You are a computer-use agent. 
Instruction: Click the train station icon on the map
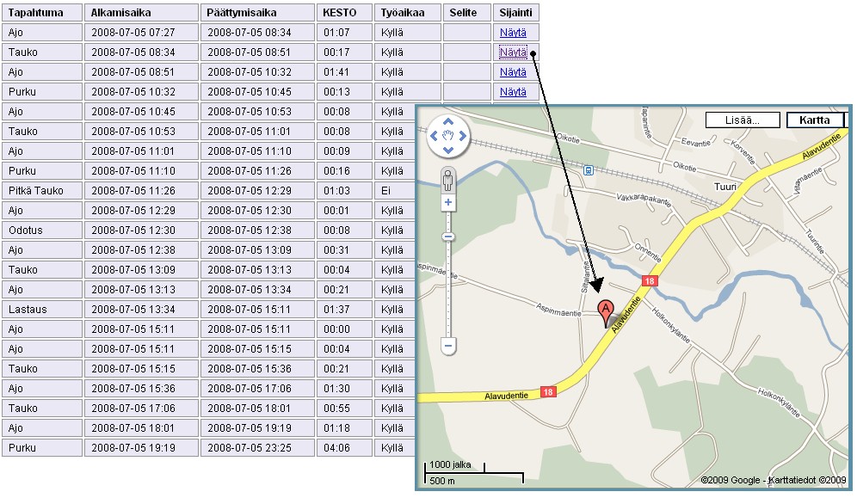[588, 170]
